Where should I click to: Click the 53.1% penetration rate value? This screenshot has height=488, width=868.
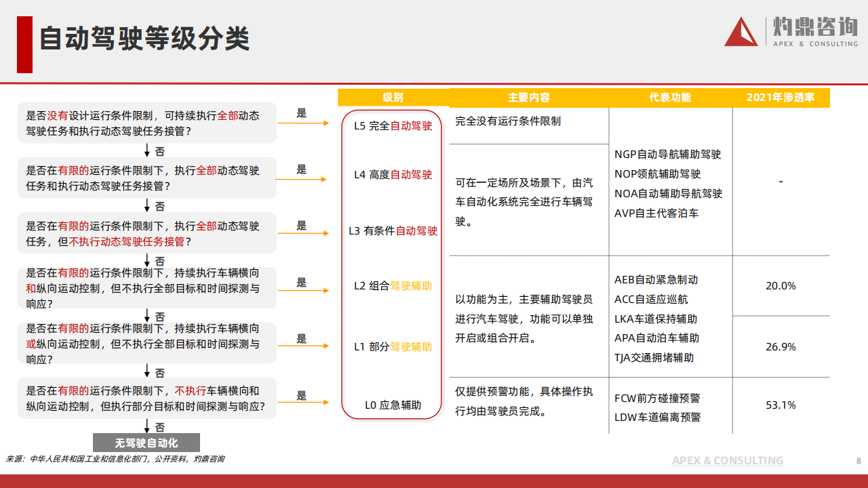781,405
